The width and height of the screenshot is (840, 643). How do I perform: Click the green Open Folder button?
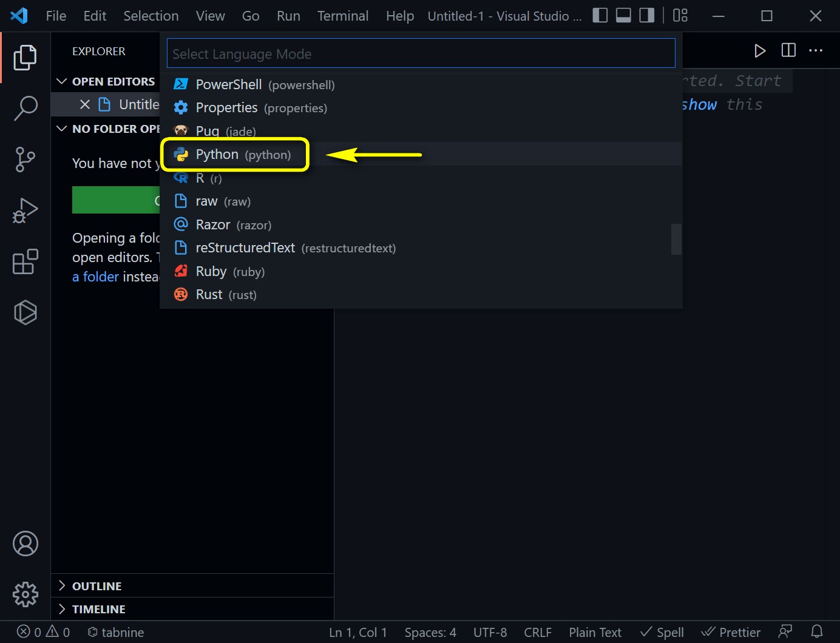coord(116,200)
